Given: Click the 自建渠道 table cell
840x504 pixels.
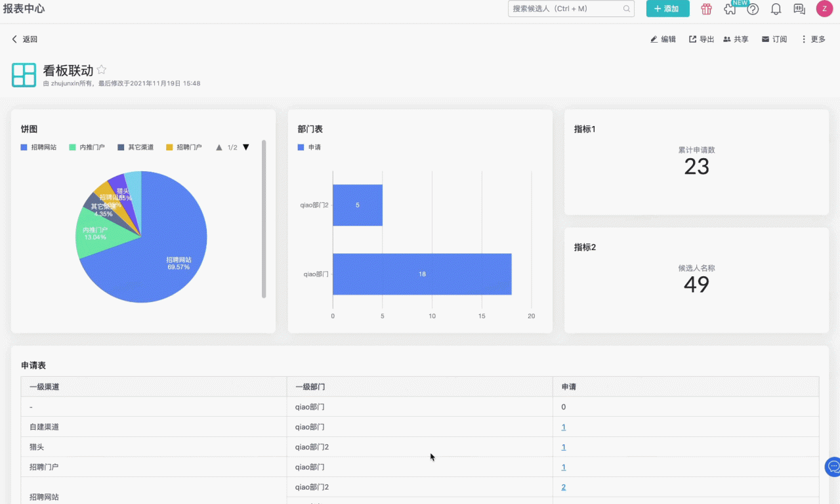Looking at the screenshot, I should 154,427.
